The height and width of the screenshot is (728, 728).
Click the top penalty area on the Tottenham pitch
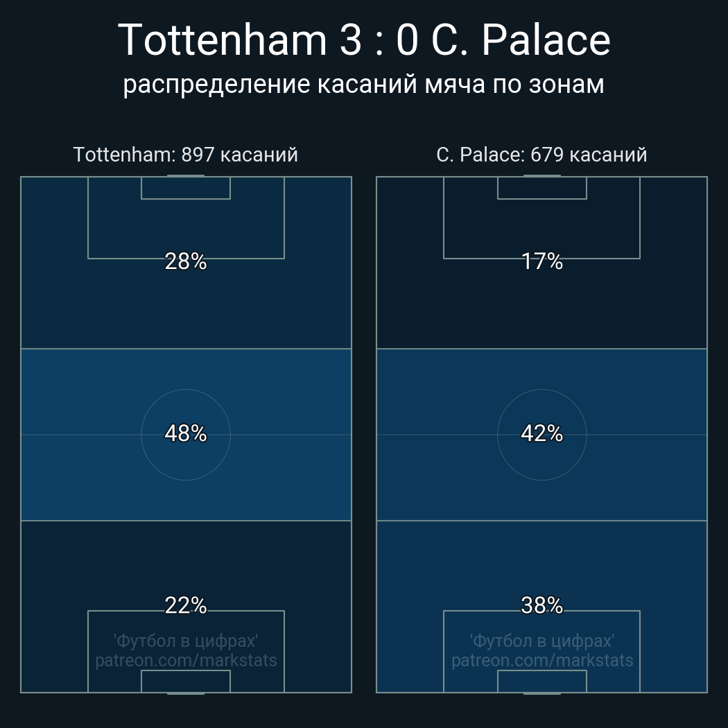point(186,227)
